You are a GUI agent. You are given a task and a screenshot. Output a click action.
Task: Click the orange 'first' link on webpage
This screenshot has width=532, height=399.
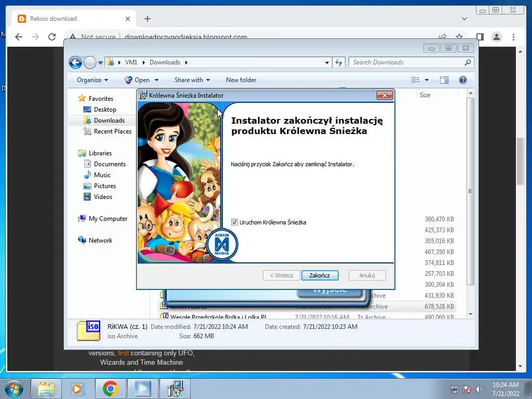[124, 353]
